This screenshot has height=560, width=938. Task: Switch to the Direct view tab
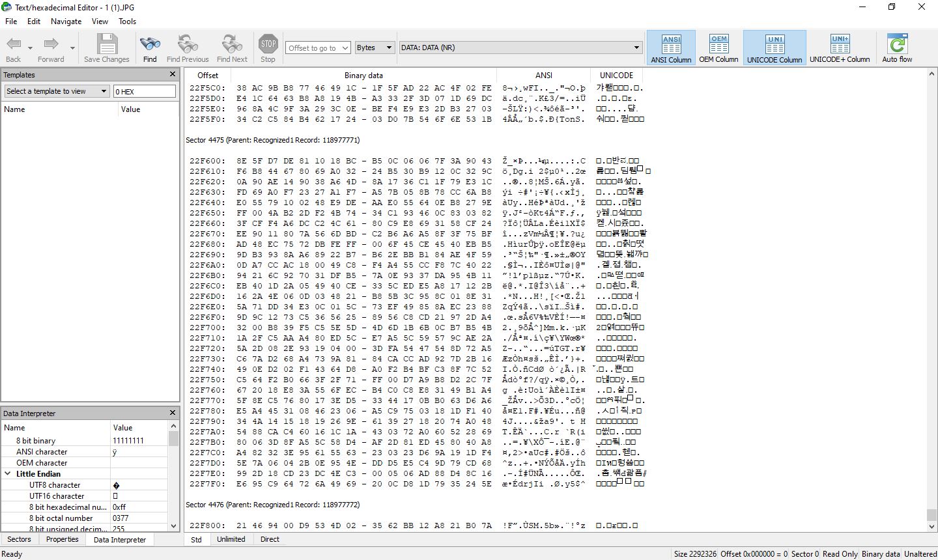pos(270,539)
